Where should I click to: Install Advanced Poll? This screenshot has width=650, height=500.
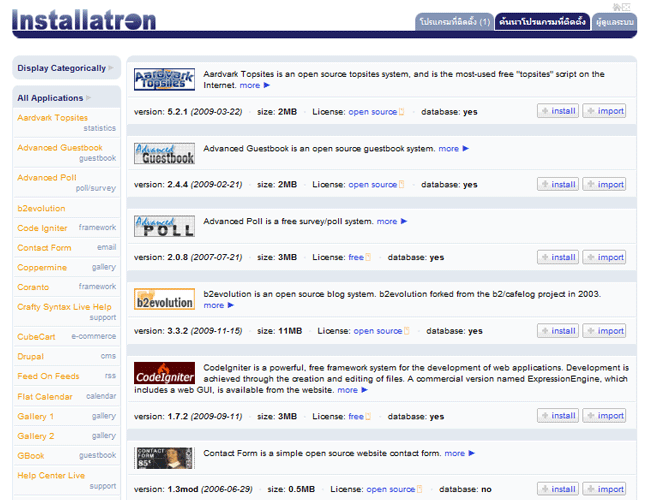pos(558,257)
